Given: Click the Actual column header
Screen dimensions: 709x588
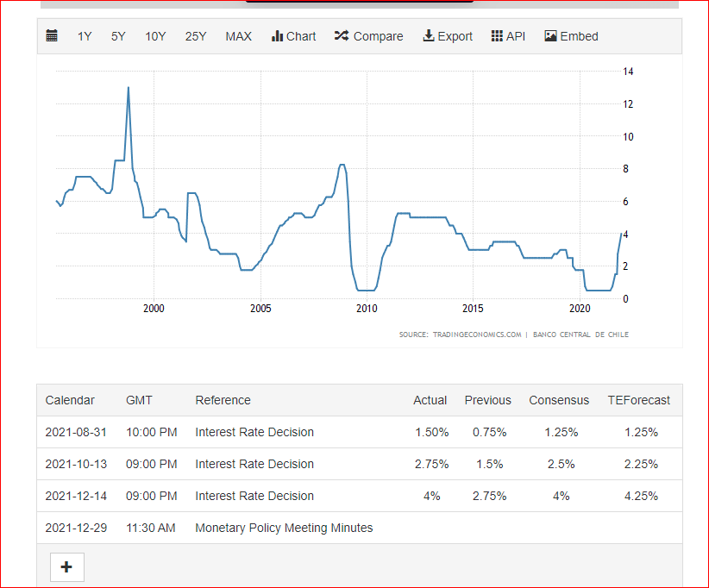Looking at the screenshot, I should point(430,400).
